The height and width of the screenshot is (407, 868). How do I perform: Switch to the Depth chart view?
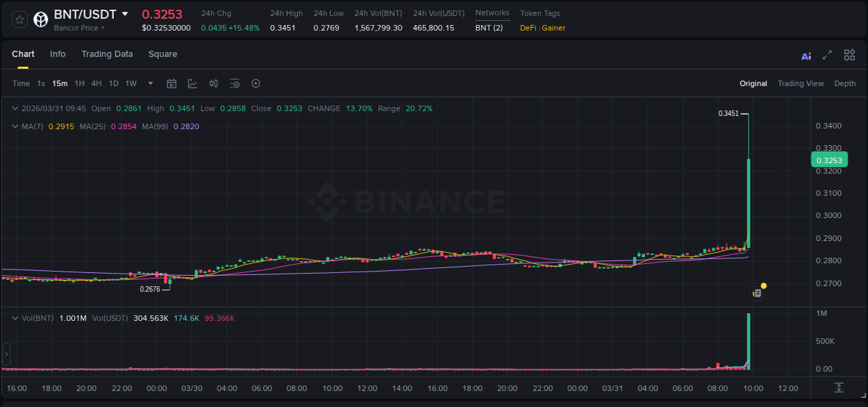point(845,83)
